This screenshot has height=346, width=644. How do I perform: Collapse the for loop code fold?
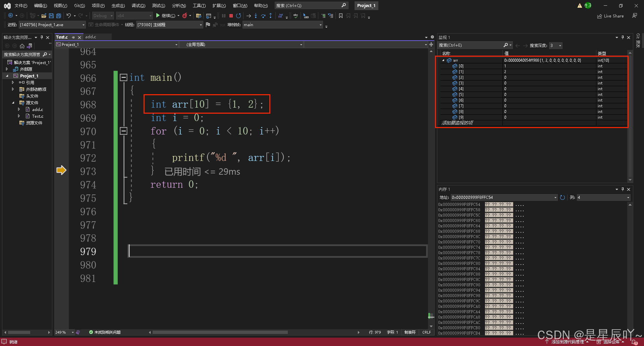point(123,131)
